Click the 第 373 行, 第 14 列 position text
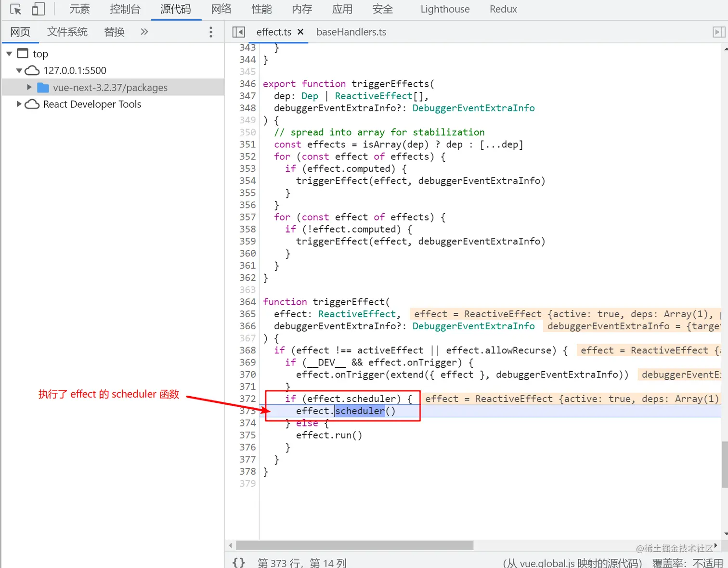The height and width of the screenshot is (568, 728). (x=302, y=562)
